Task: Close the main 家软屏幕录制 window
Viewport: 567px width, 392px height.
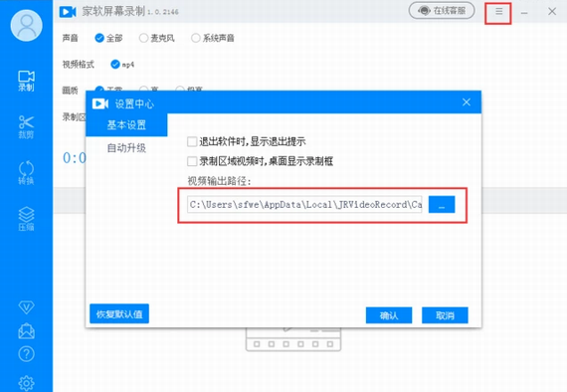Action: tap(552, 11)
